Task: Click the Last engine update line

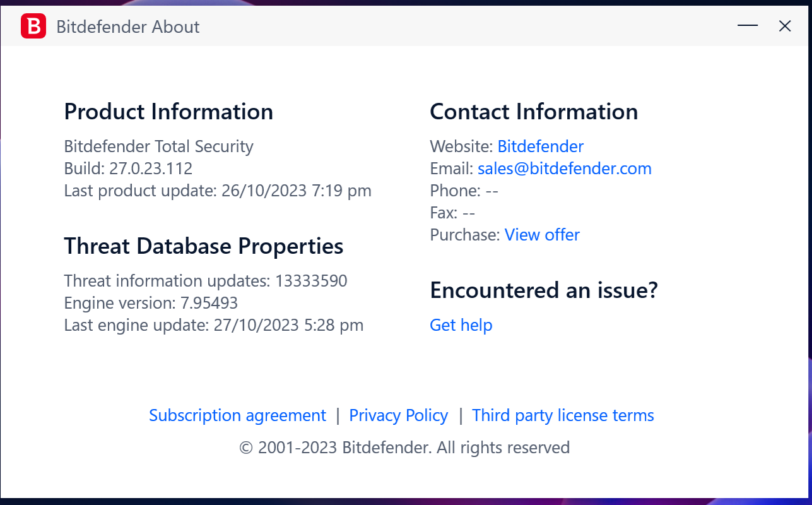Action: 213,325
